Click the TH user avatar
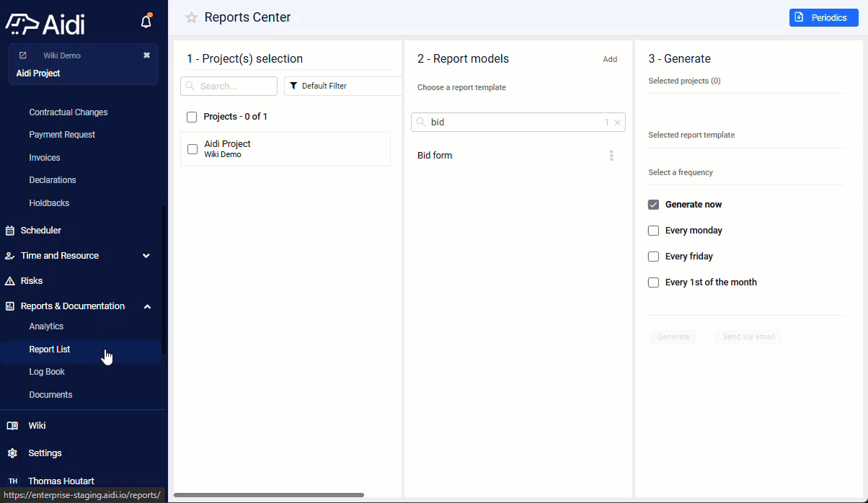868x503 pixels. [x=12, y=481]
